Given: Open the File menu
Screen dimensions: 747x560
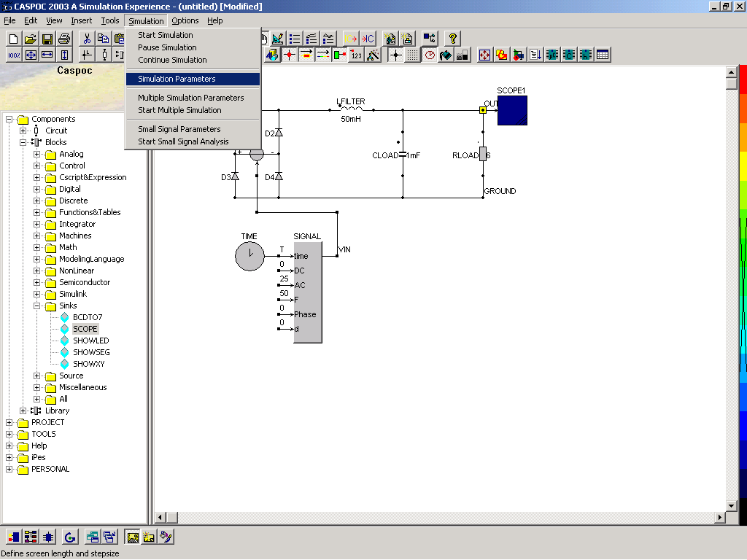Looking at the screenshot, I should [9, 20].
